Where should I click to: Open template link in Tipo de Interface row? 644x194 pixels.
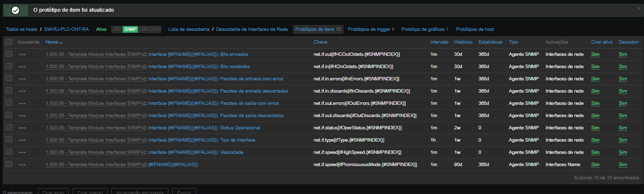[x=96, y=140]
